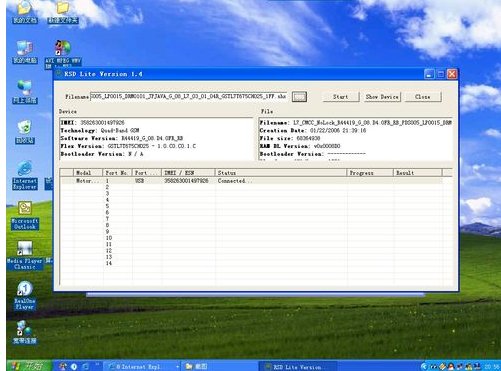Launch the Internet Explorer desktop icon
This screenshot has width=501, height=371.
[25, 175]
